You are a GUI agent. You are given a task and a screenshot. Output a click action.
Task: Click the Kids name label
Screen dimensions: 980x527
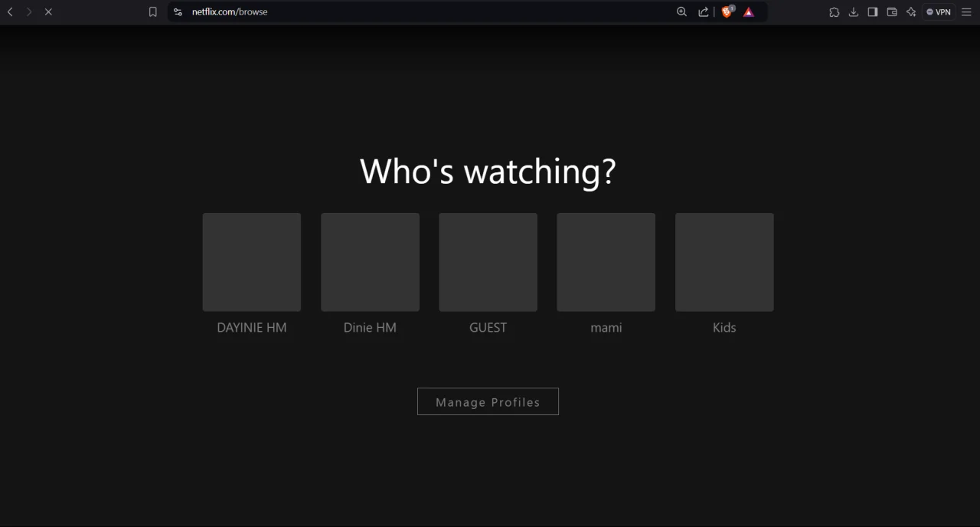point(724,328)
